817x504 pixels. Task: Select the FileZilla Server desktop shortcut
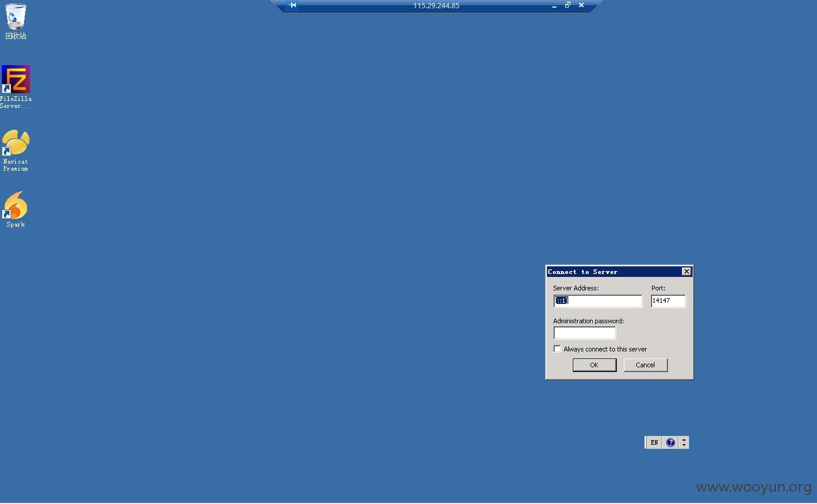[x=16, y=87]
